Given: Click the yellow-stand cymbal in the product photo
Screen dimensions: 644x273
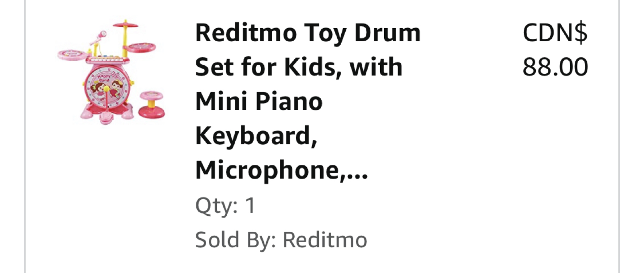Looking at the screenshot, I should point(126,25).
